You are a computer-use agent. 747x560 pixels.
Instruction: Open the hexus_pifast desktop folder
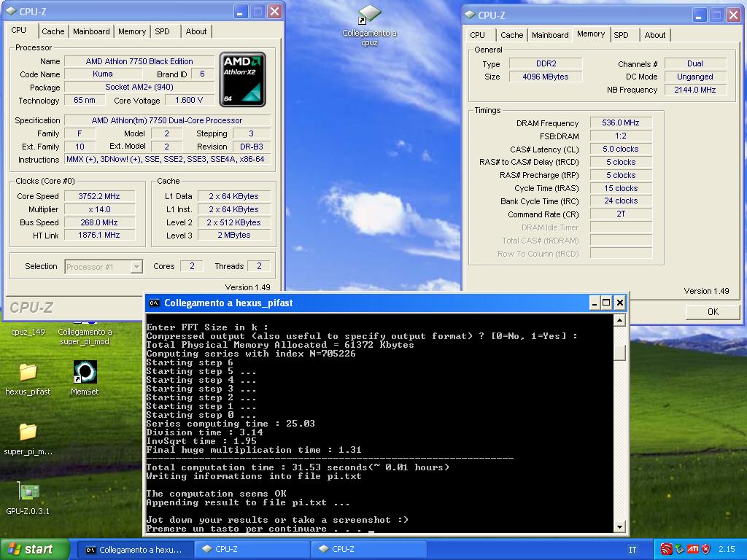[x=28, y=379]
